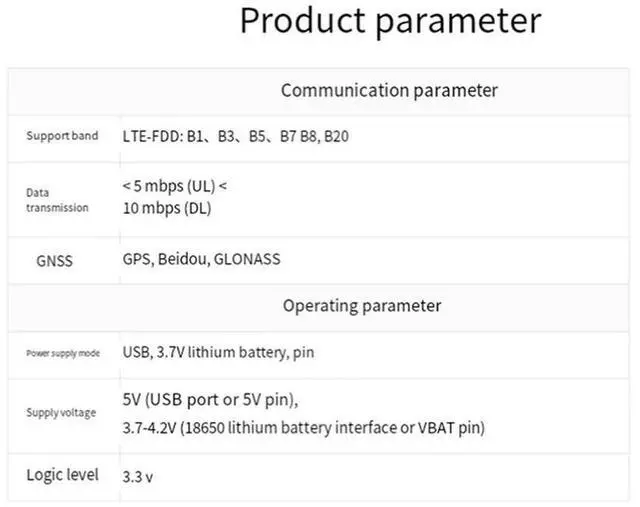640x507 pixels.
Task: Select the Data transmission row label
Action: (x=57, y=199)
